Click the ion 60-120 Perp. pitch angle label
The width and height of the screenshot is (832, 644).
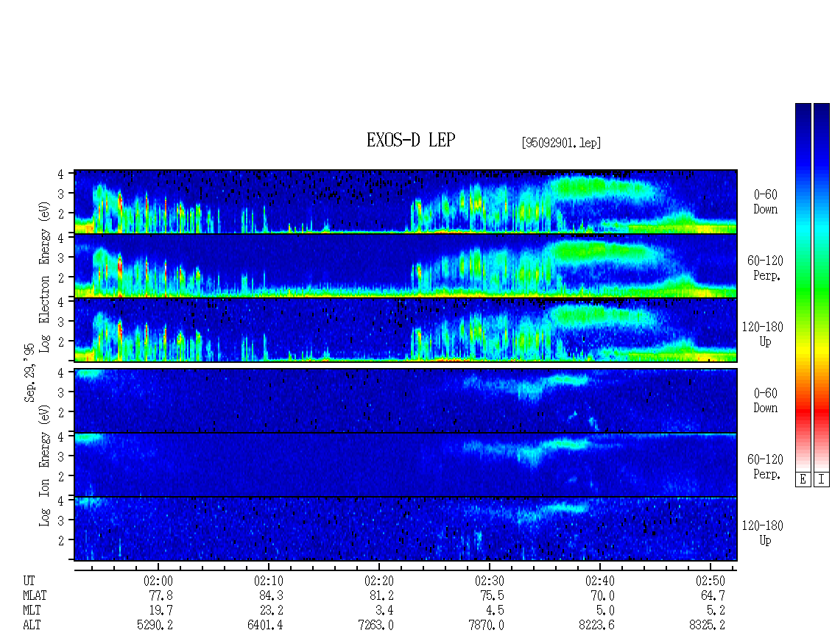[x=765, y=467]
